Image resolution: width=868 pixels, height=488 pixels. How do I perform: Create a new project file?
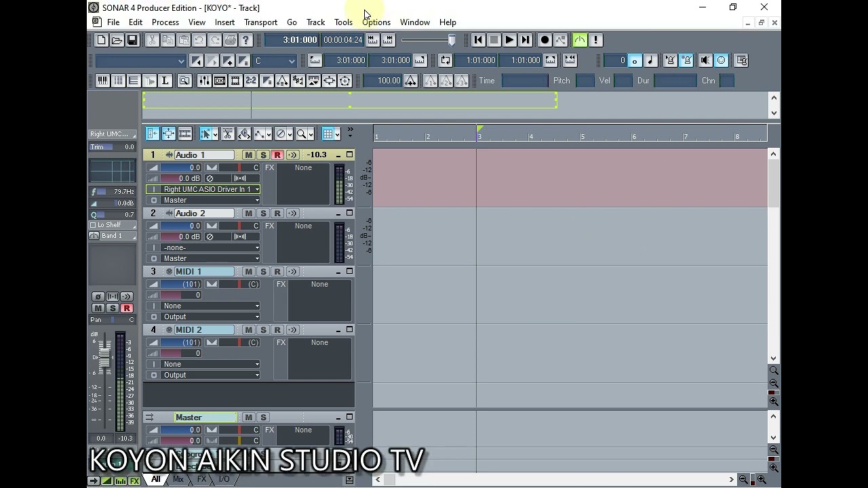101,40
